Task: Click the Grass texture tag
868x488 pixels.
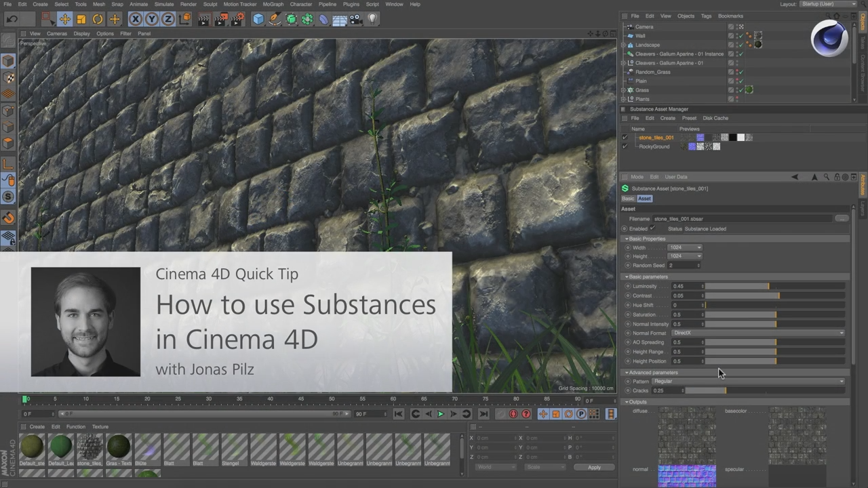Action: click(749, 89)
